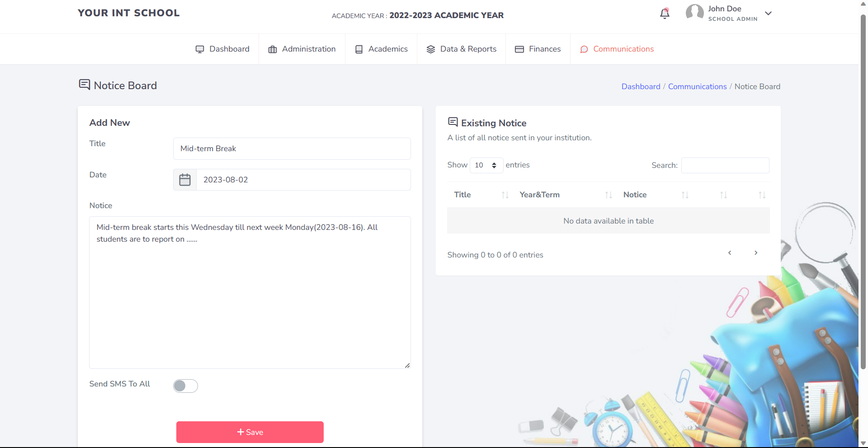Screen dimensions: 868x448
Task: Open the Data & Reports menu
Action: click(x=462, y=49)
